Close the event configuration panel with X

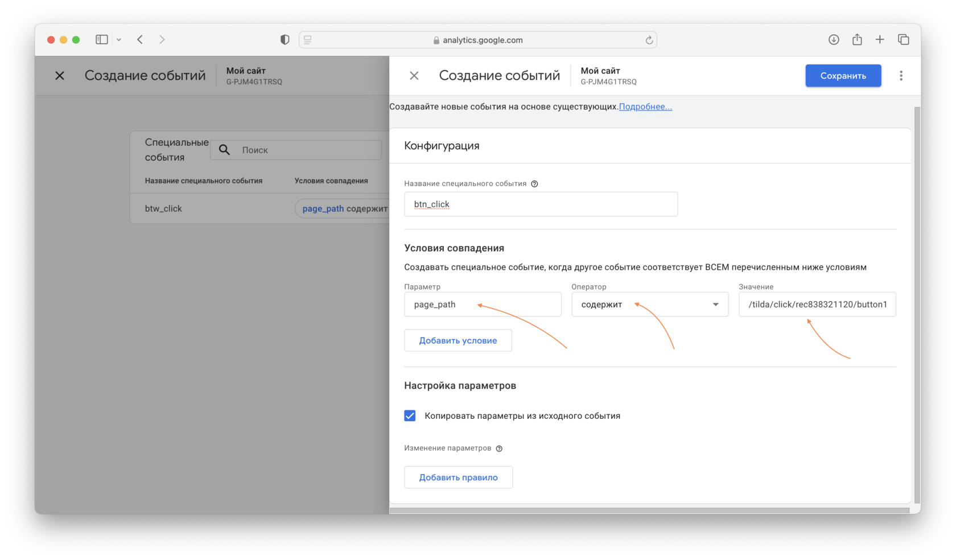(414, 76)
